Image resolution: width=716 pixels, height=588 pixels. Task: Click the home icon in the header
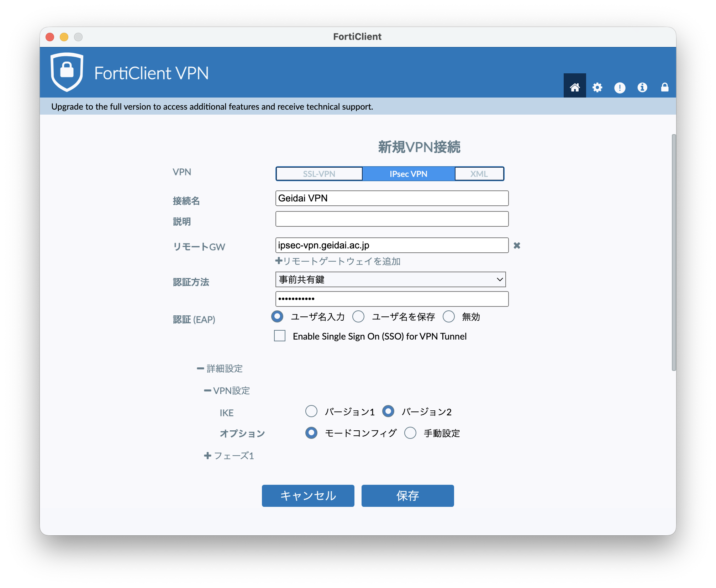pyautogui.click(x=575, y=87)
